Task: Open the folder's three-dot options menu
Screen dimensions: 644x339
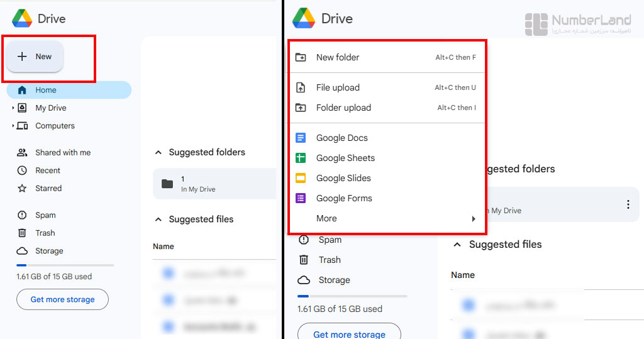Action: click(628, 204)
